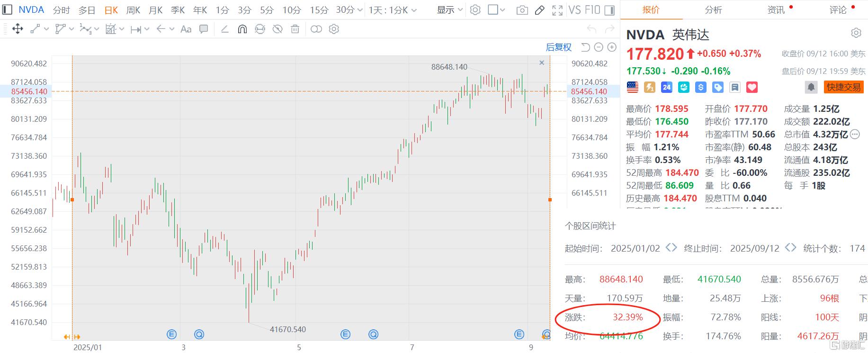Image resolution: width=868 pixels, height=353 pixels.
Task: Expand the trend line tool options
Action: pos(46,29)
